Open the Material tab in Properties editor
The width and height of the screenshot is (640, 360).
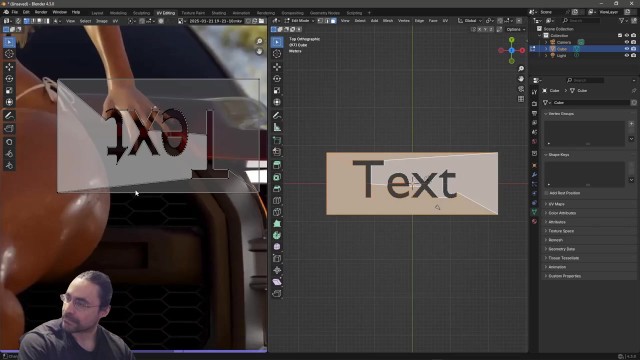click(534, 221)
